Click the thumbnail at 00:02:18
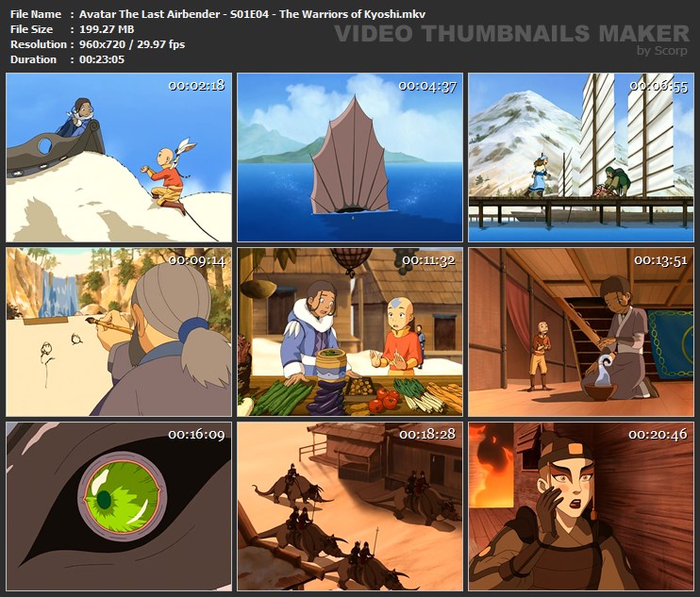 (119, 158)
